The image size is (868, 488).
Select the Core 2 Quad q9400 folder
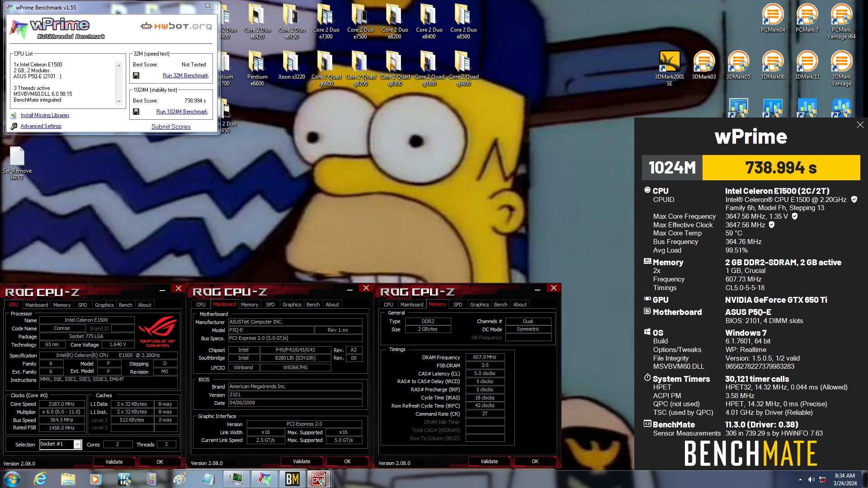[463, 68]
